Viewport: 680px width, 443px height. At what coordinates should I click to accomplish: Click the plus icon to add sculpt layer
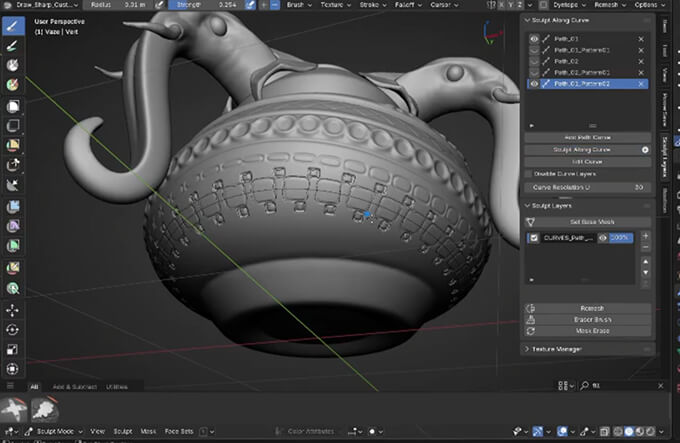[645, 235]
